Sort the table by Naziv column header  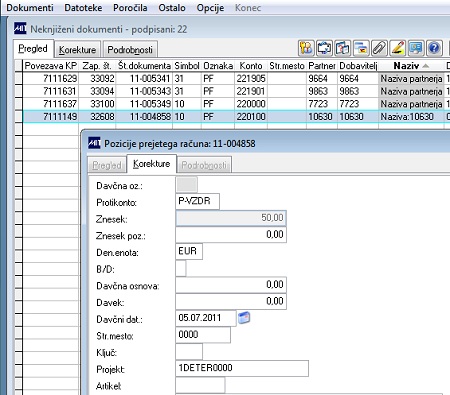click(x=411, y=66)
